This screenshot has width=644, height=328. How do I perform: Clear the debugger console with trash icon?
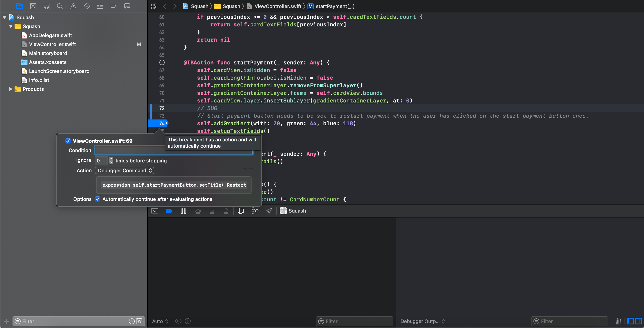point(618,321)
